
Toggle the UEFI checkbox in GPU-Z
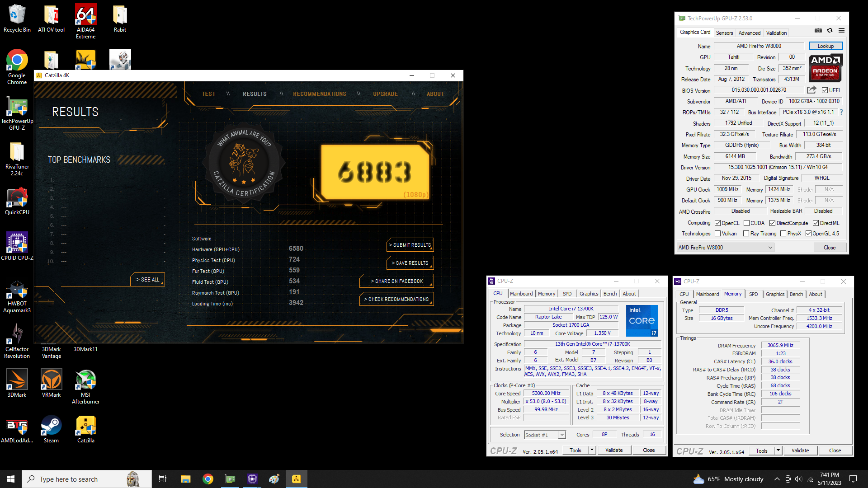pyautogui.click(x=825, y=90)
